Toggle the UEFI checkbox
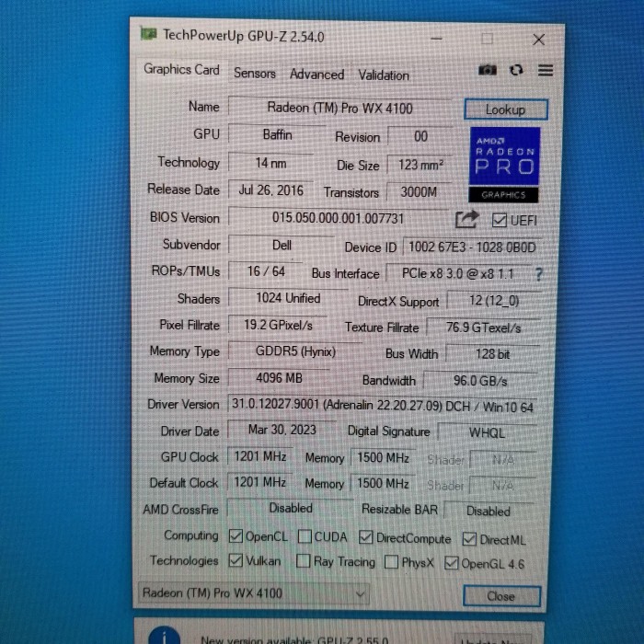The height and width of the screenshot is (644, 644). (x=499, y=220)
